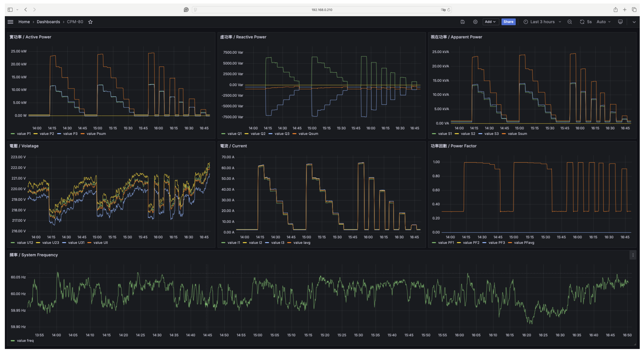Open dashboard settings gear icon
The width and height of the screenshot is (644, 354).
coord(475,22)
